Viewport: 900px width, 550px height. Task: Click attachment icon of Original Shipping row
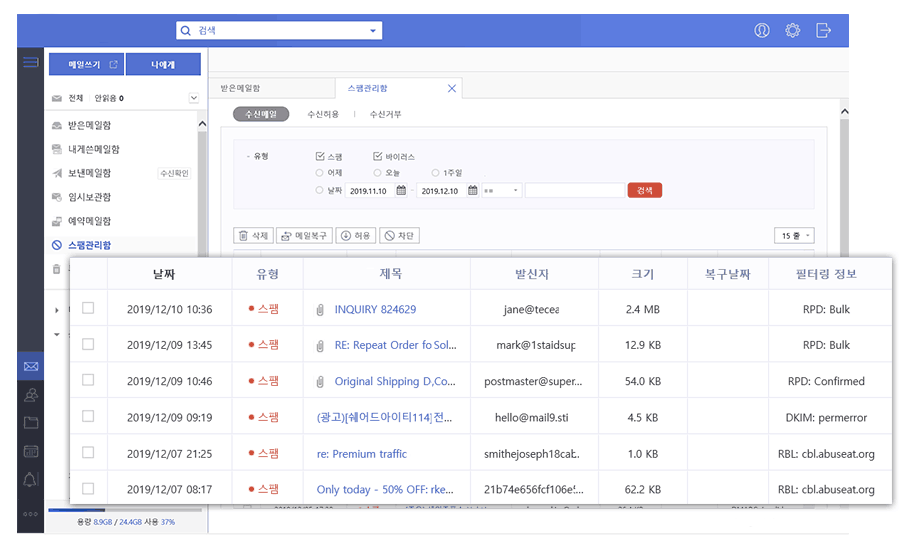pyautogui.click(x=320, y=382)
